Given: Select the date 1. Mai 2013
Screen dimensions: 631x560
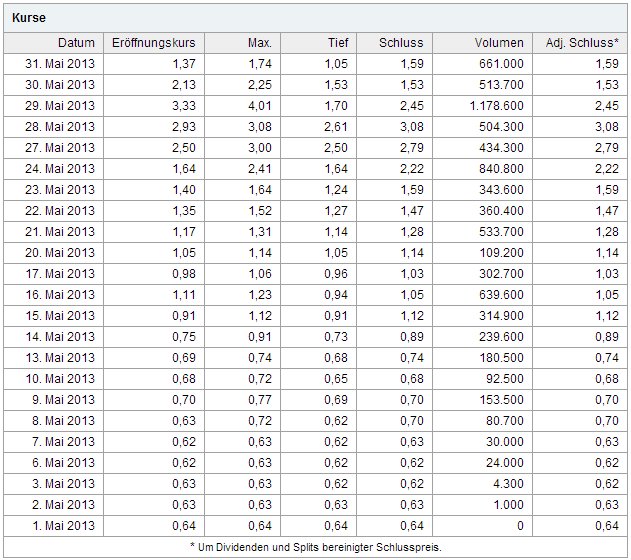Looking at the screenshot, I should coord(64,525).
